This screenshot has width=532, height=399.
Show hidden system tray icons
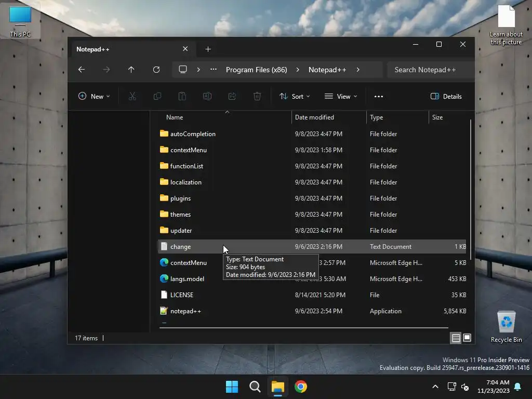click(435, 387)
